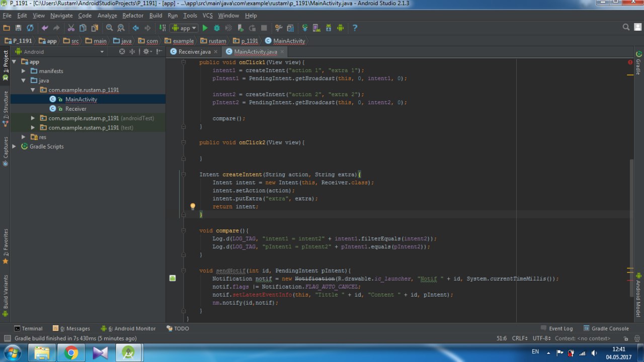The height and width of the screenshot is (362, 644).
Task: Expand the res folder in project tree
Action: [x=24, y=137]
